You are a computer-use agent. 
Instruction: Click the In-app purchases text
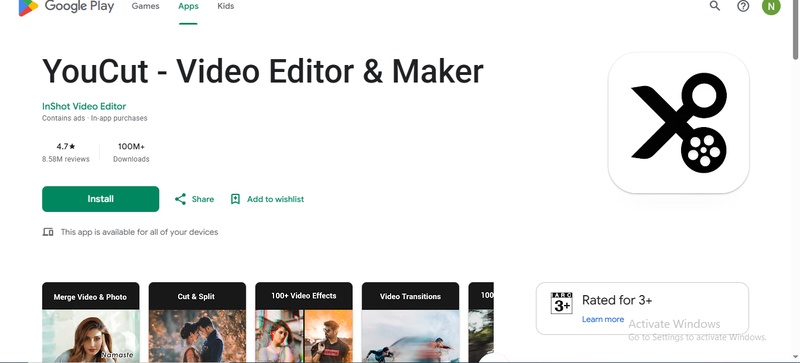119,118
